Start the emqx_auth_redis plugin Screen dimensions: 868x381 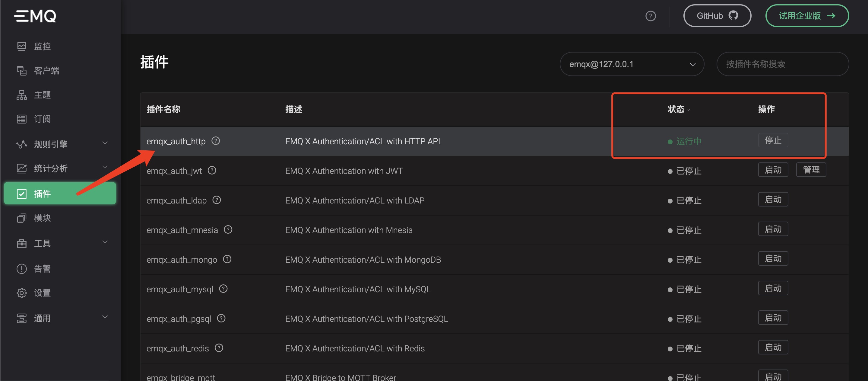coord(773,347)
